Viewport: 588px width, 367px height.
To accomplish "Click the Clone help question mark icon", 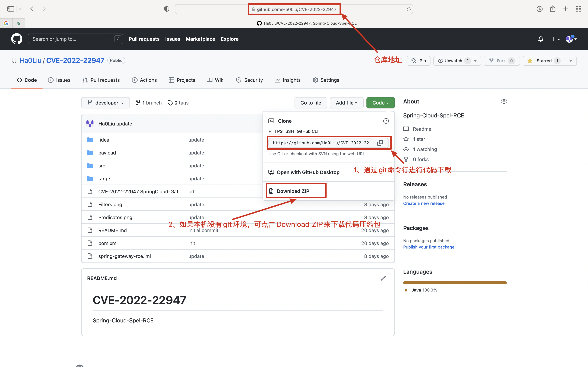I will click(x=386, y=121).
